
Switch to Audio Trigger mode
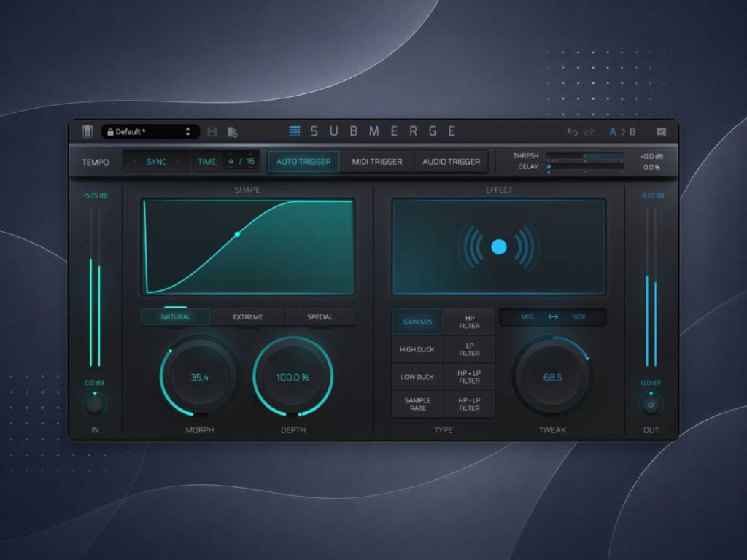[x=451, y=162]
